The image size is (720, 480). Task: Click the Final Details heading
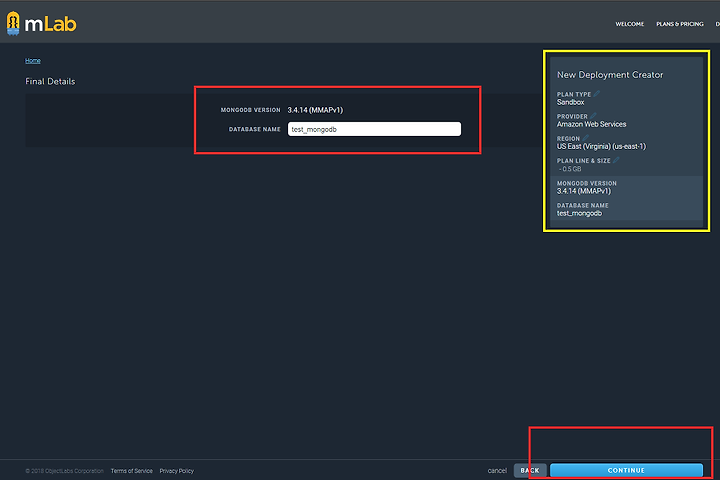(x=50, y=81)
